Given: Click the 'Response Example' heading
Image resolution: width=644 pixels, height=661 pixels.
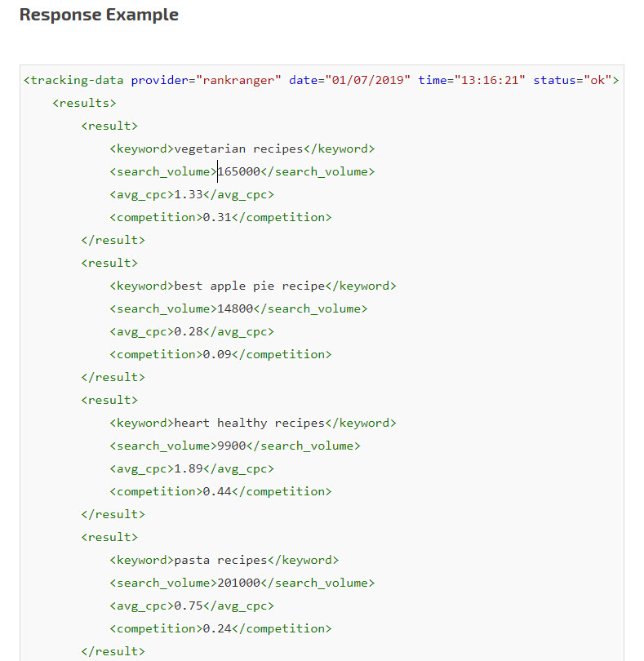Looking at the screenshot, I should coord(99,15).
